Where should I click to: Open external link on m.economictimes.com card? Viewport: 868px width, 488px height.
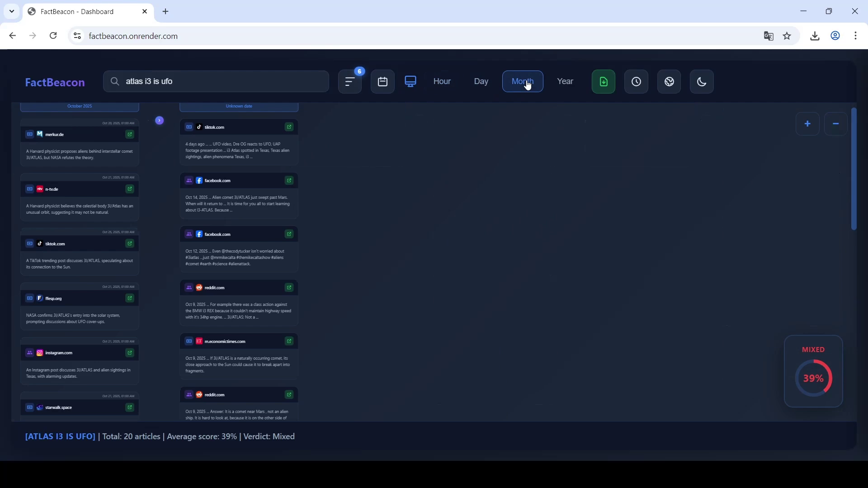point(289,341)
